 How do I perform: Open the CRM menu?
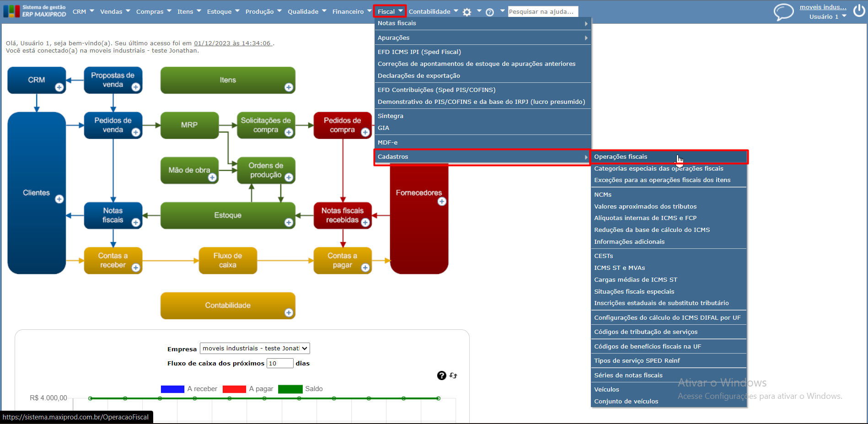coord(83,11)
